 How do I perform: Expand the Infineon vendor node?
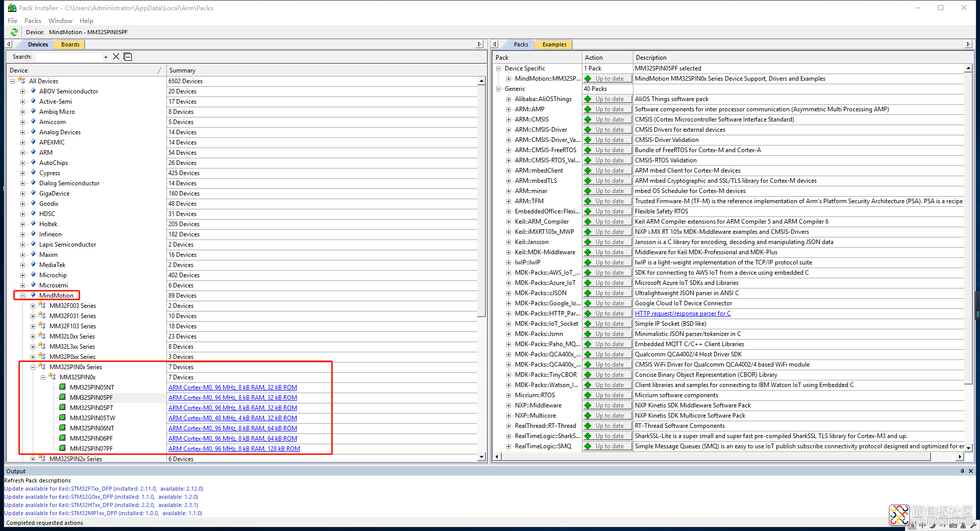(22, 234)
